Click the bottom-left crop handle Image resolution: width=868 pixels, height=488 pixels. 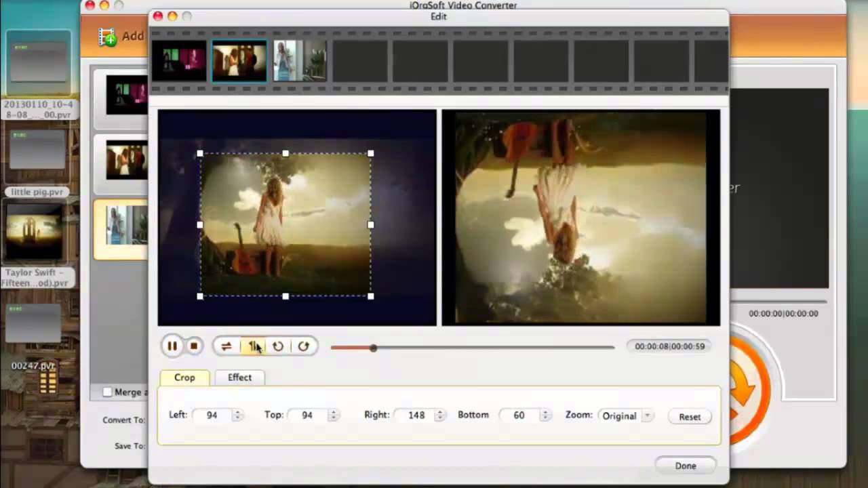[x=200, y=296]
